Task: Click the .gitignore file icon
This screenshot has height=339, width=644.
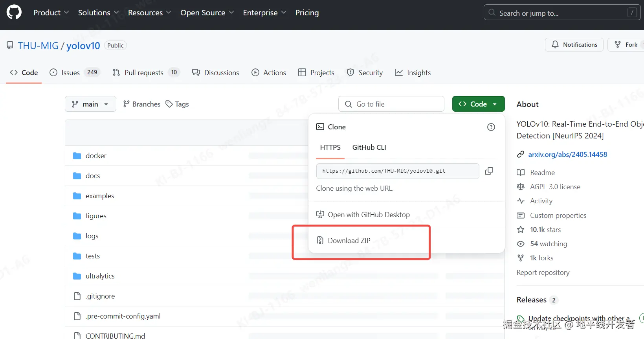Action: (77, 296)
